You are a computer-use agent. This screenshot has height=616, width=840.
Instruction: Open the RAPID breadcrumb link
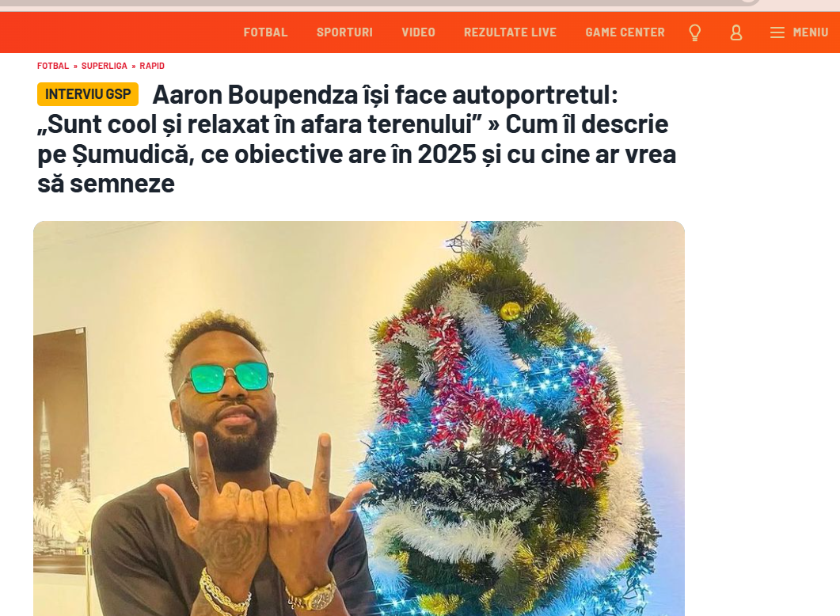(152, 66)
